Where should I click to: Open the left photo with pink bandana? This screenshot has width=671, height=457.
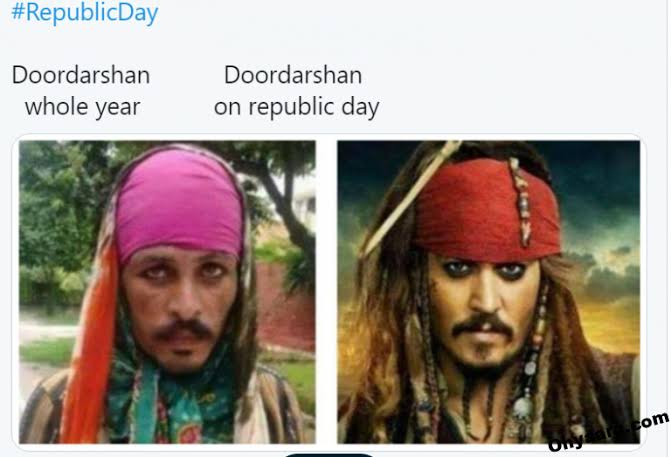[167, 291]
